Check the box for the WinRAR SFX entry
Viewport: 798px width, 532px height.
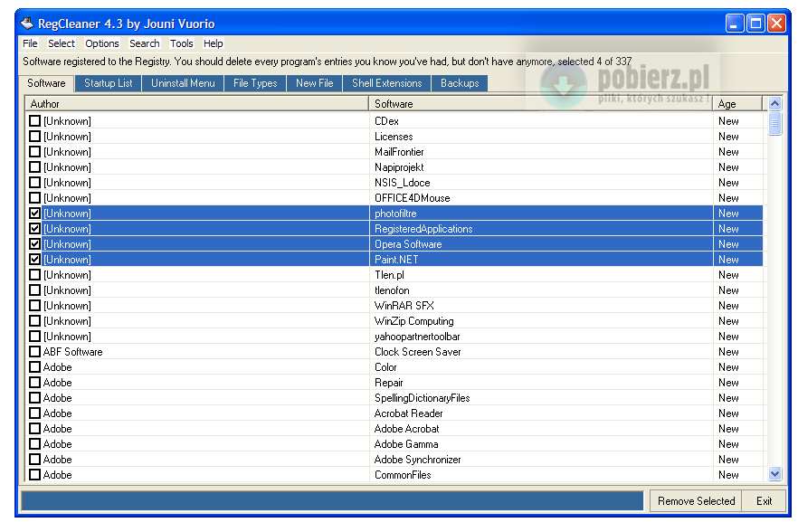(34, 306)
